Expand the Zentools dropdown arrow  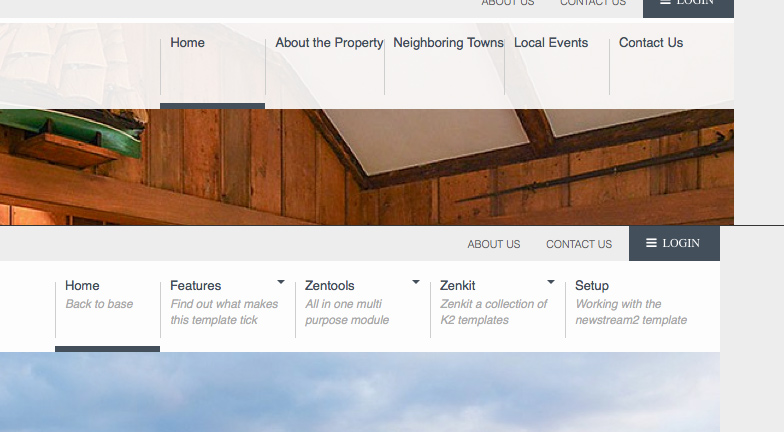pyautogui.click(x=416, y=282)
